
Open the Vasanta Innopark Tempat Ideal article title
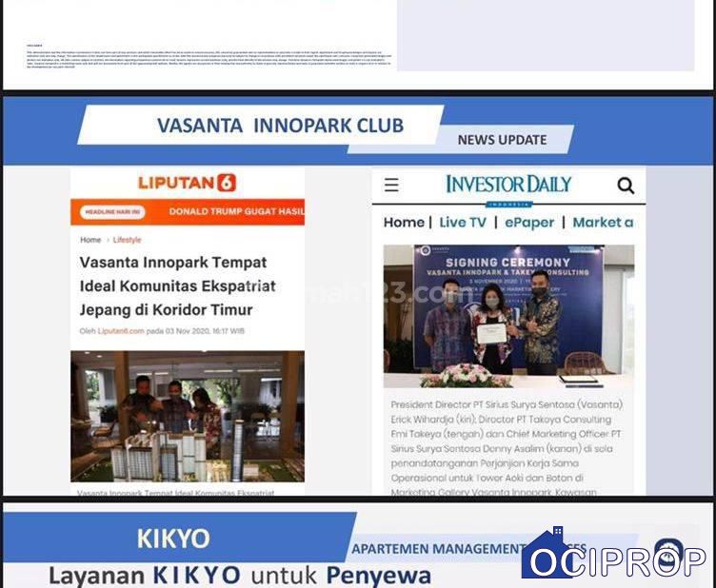[x=178, y=285]
